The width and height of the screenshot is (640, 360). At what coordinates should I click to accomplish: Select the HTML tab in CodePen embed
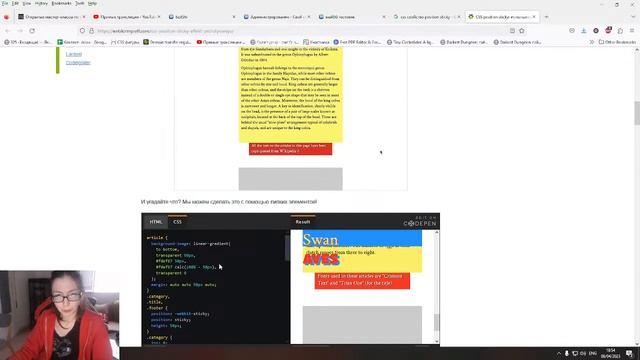(x=156, y=222)
